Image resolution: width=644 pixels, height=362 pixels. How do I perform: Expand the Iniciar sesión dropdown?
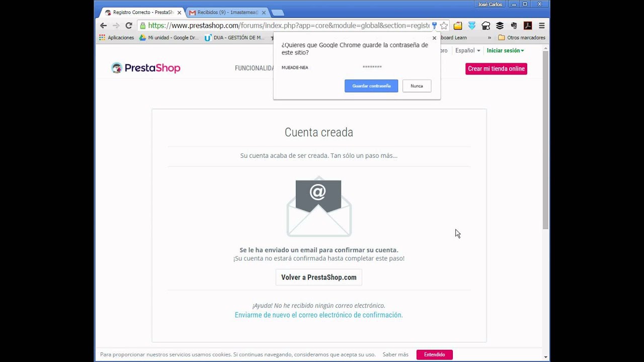coord(505,50)
